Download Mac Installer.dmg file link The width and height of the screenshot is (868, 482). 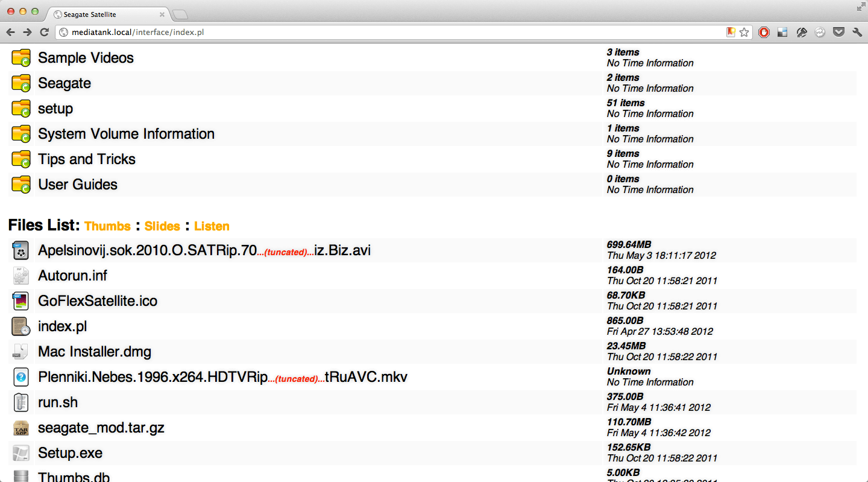[x=95, y=352]
